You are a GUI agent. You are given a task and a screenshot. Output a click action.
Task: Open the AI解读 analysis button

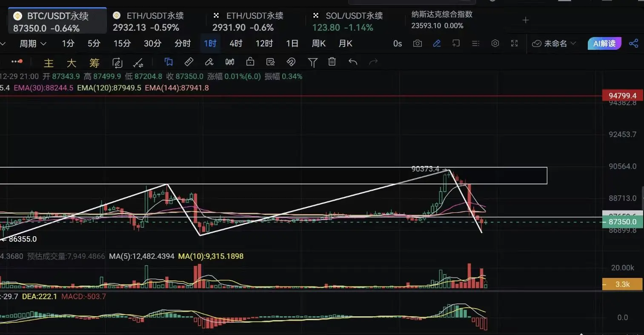tap(604, 43)
